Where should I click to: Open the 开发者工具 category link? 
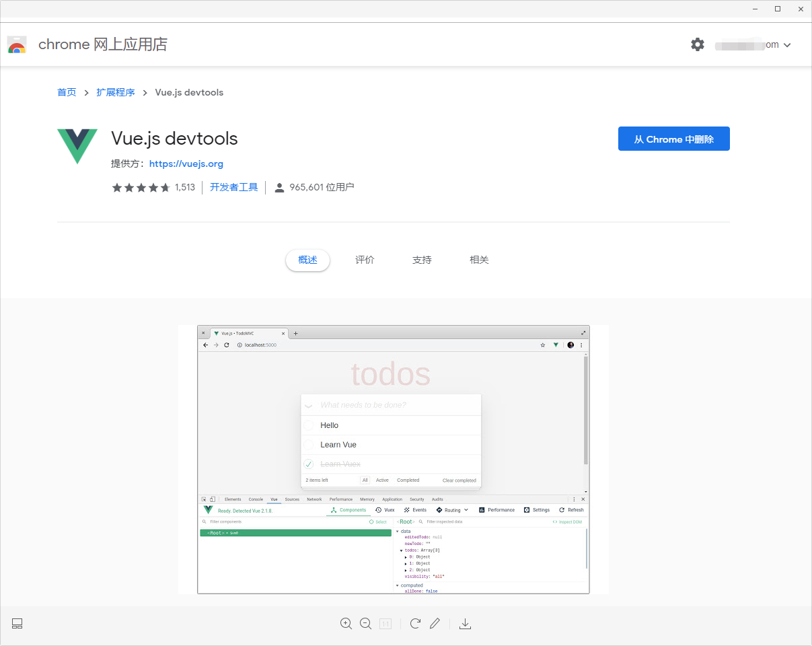[233, 187]
